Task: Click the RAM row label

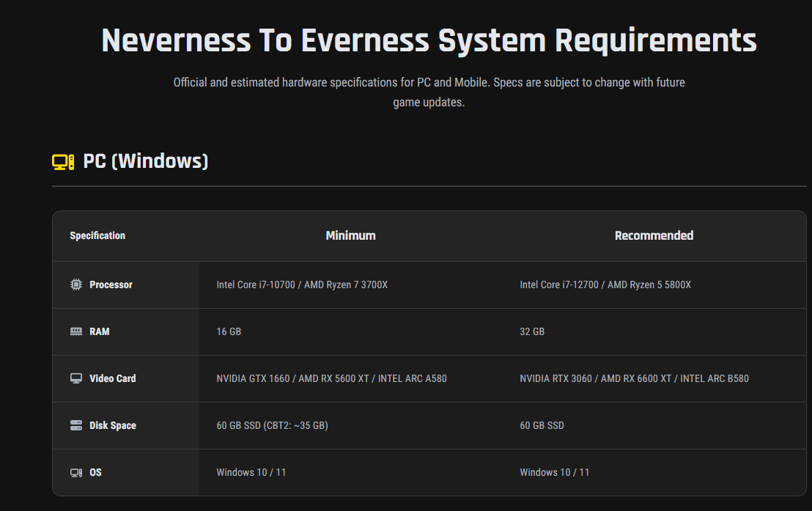Action: click(x=100, y=331)
